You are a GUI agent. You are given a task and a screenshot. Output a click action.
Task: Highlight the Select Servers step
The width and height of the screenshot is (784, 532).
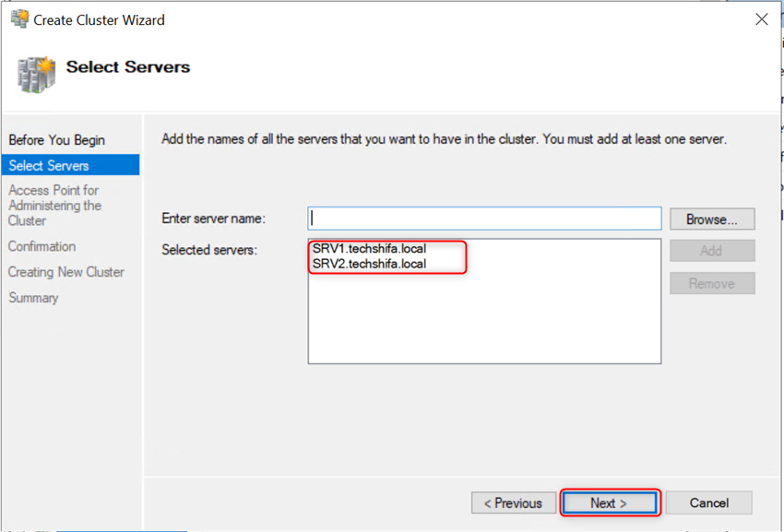coord(51,164)
